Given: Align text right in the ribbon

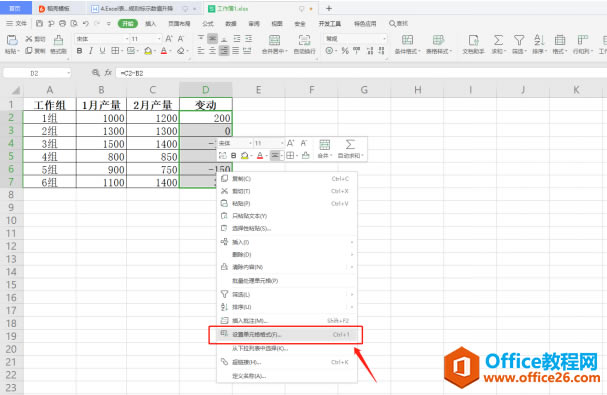Looking at the screenshot, I should 224,51.
